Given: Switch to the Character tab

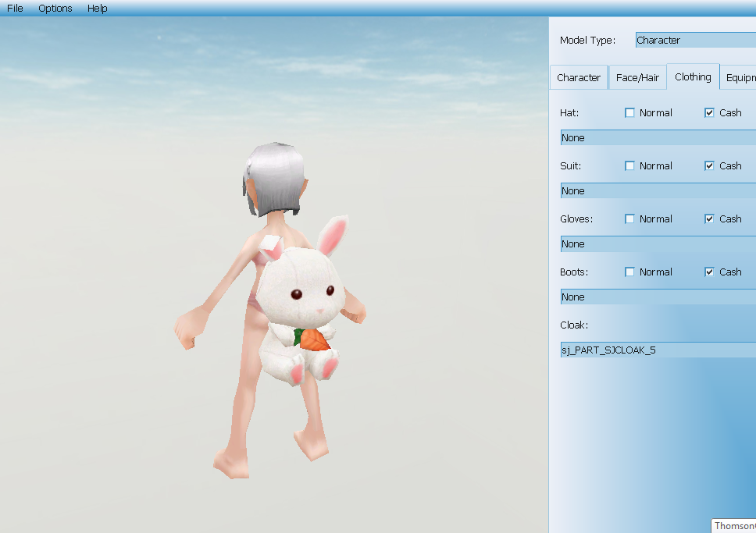Looking at the screenshot, I should (579, 78).
